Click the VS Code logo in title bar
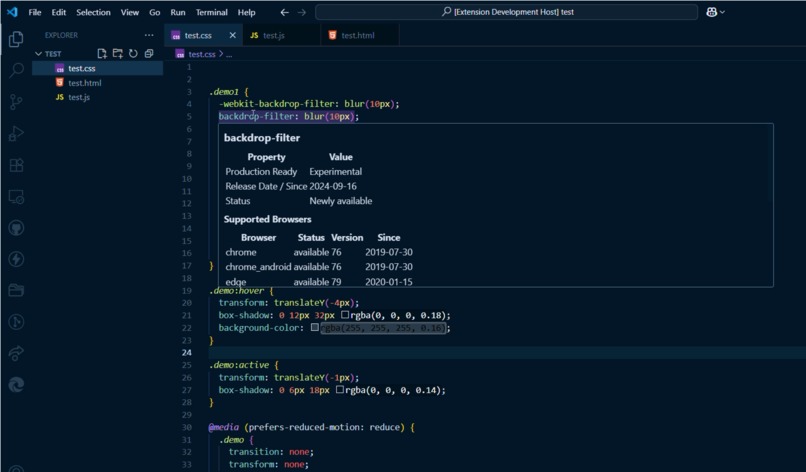 tap(12, 11)
